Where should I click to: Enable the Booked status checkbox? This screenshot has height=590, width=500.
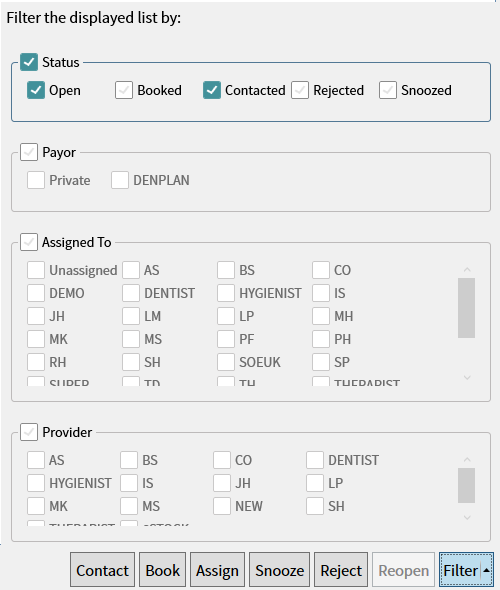(x=124, y=90)
